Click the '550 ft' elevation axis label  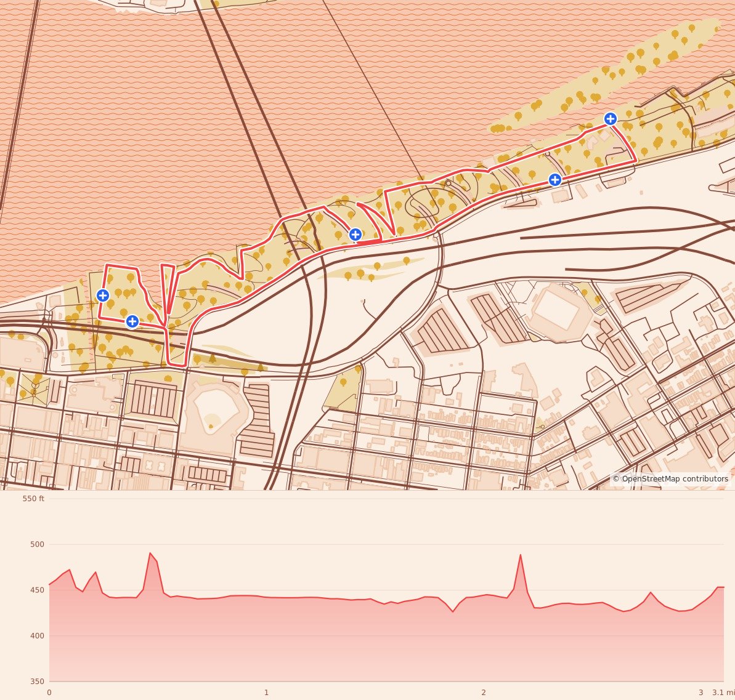(33, 498)
